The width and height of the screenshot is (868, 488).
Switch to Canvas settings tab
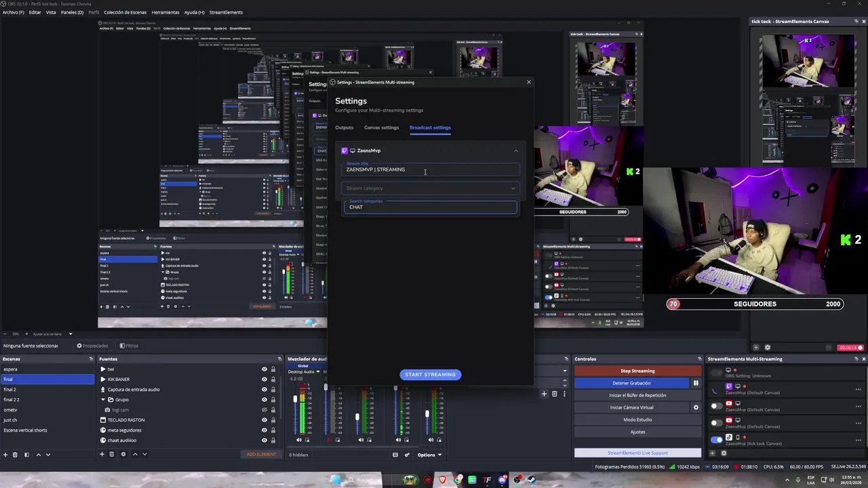381,127
